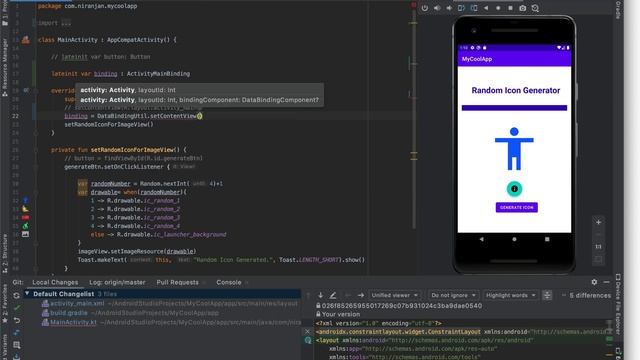This screenshot has width=640, height=360.
Task: Click the emulator toolbar Back triangle
Action: pos(486,8)
